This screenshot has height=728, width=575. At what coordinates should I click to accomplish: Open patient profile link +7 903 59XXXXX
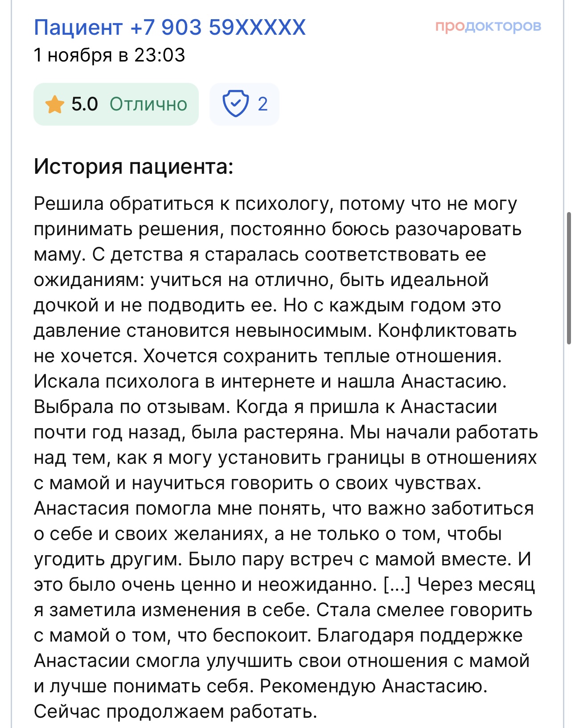(x=169, y=27)
